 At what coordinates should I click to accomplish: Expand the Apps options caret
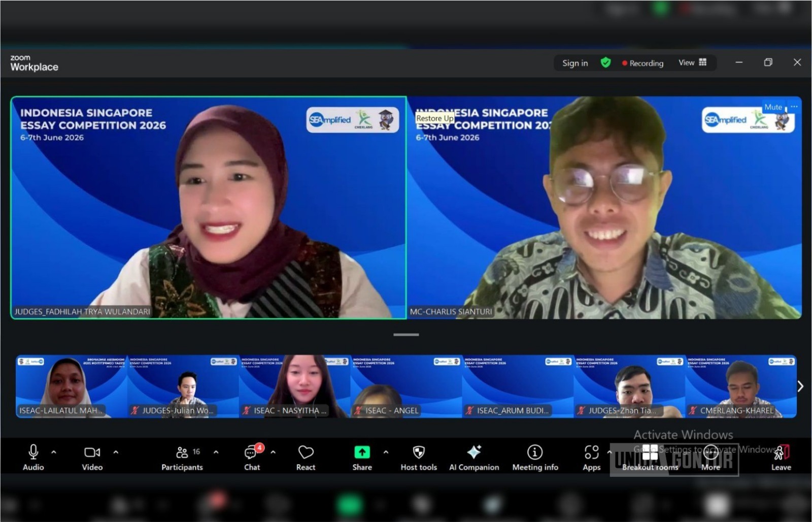(x=610, y=452)
